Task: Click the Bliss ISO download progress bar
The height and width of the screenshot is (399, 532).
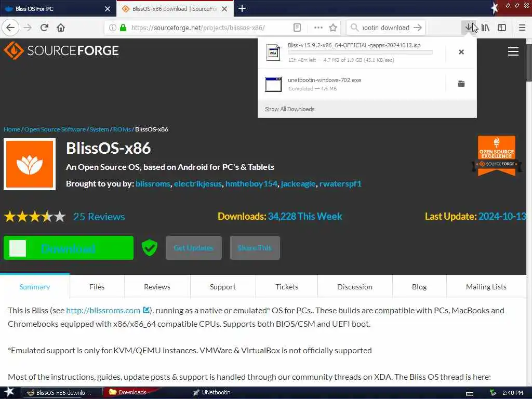Action: (361, 52)
